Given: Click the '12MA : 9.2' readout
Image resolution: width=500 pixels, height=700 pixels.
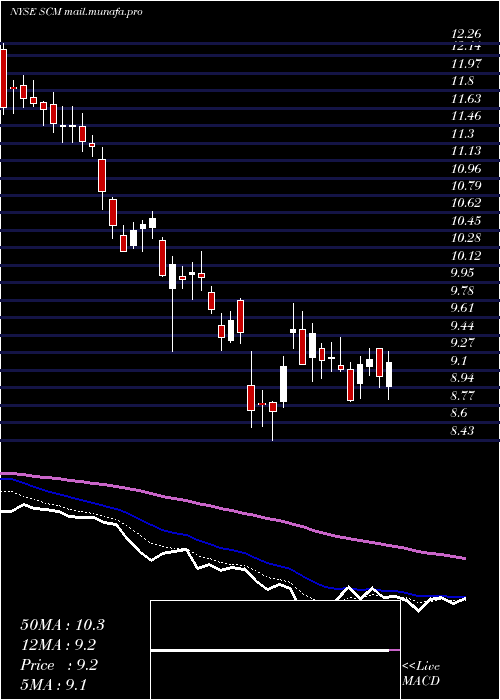Looking at the screenshot, I should (x=58, y=645).
